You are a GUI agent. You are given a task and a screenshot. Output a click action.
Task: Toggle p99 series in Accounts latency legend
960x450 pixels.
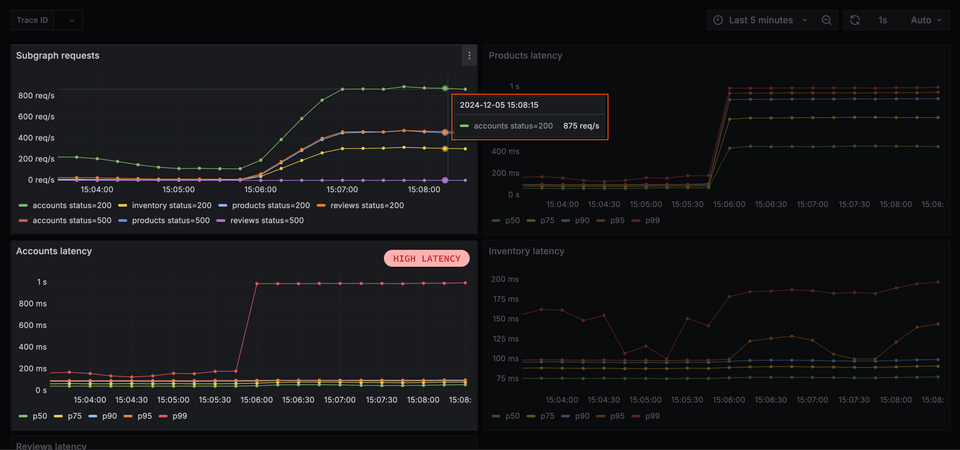pyautogui.click(x=173, y=416)
